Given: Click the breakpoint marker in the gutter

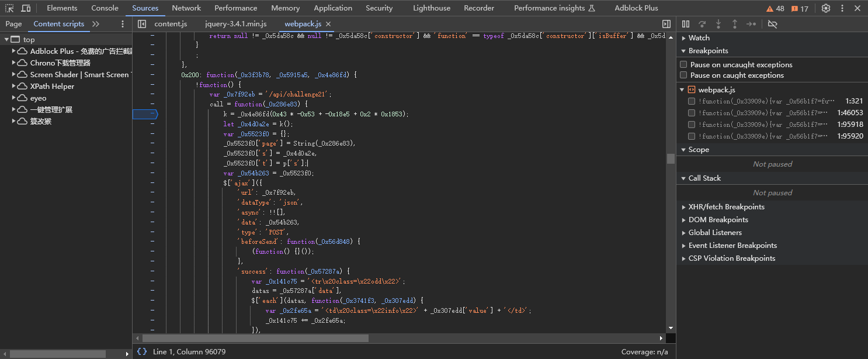Looking at the screenshot, I should tap(145, 114).
